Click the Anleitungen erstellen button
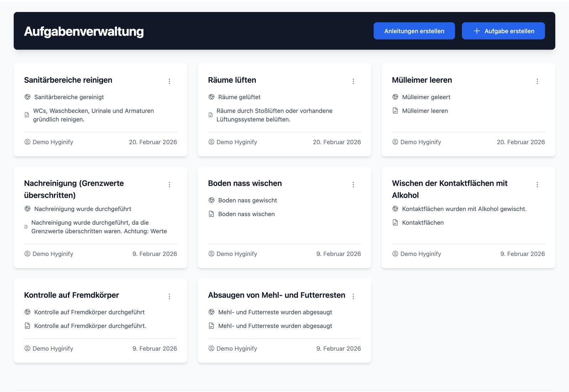 [x=414, y=31]
